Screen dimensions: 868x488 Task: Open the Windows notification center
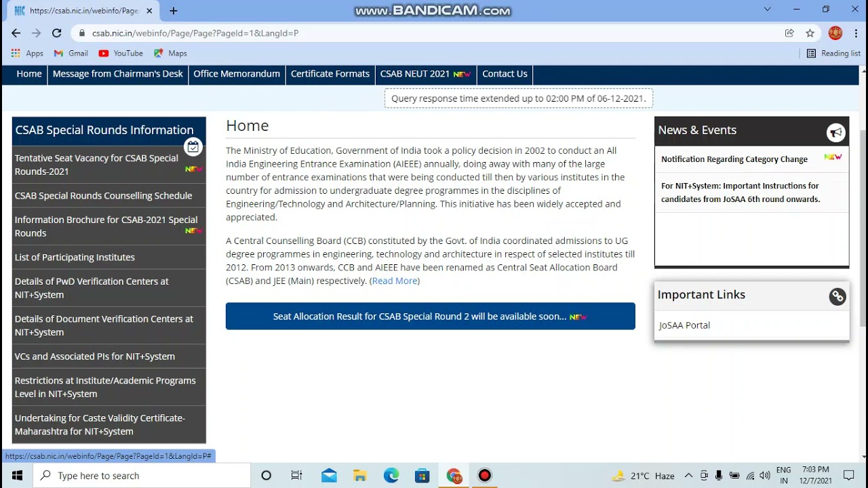point(849,476)
